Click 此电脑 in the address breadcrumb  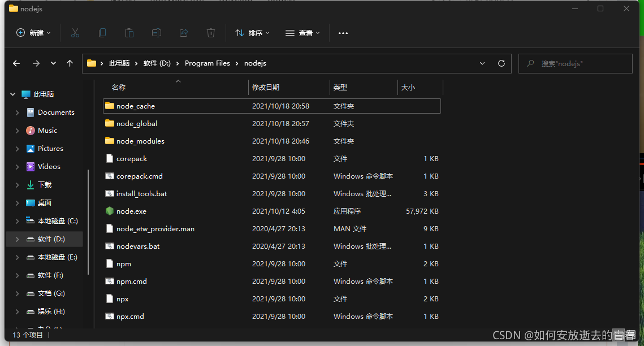tap(119, 63)
